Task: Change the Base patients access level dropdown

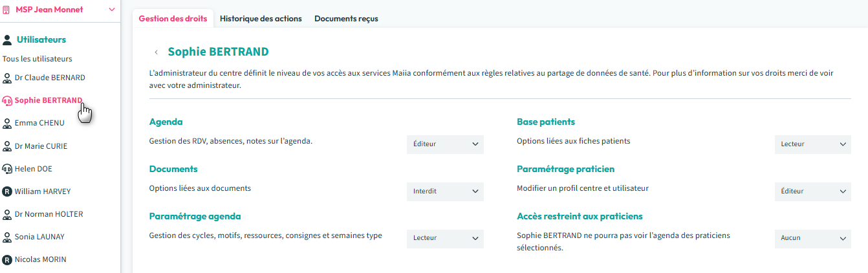Action: pyautogui.click(x=812, y=144)
